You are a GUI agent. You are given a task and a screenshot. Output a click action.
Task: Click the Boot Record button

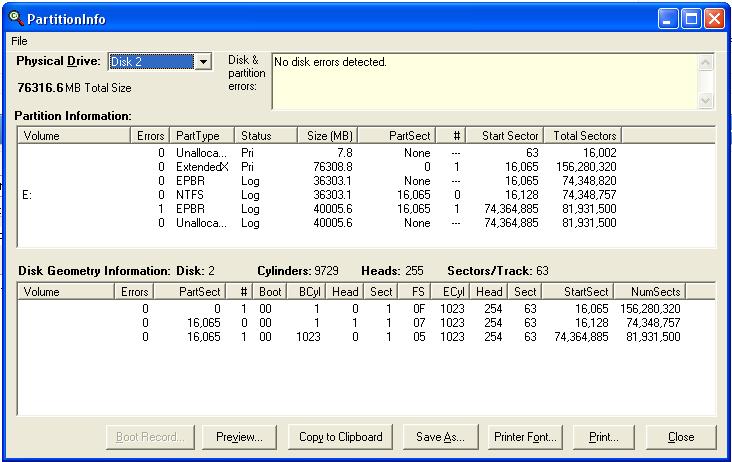(150, 437)
